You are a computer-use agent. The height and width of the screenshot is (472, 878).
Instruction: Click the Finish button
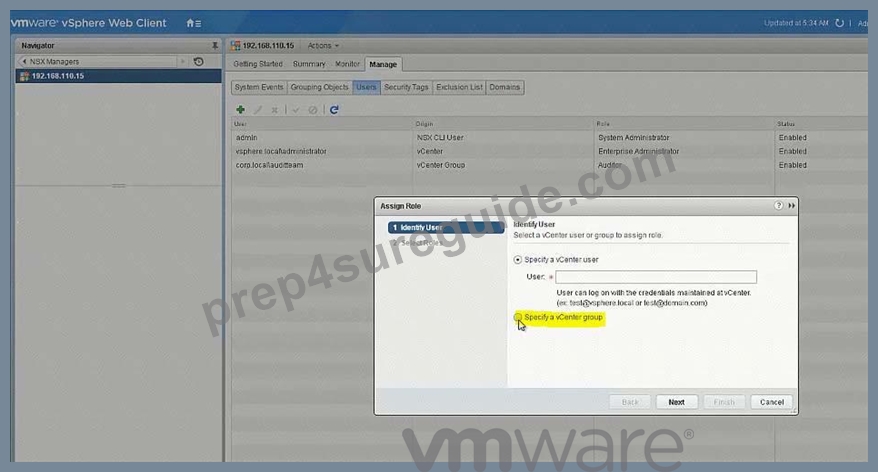[x=724, y=402]
